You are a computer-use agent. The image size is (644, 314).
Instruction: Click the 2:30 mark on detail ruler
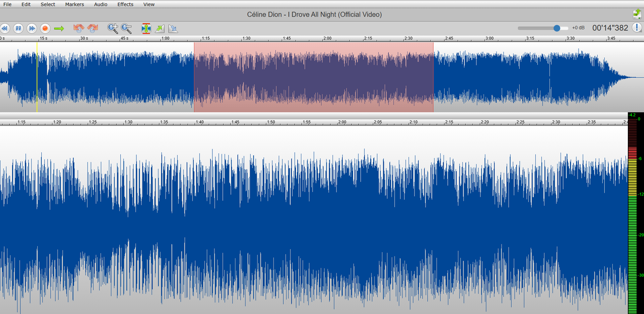pos(556,122)
